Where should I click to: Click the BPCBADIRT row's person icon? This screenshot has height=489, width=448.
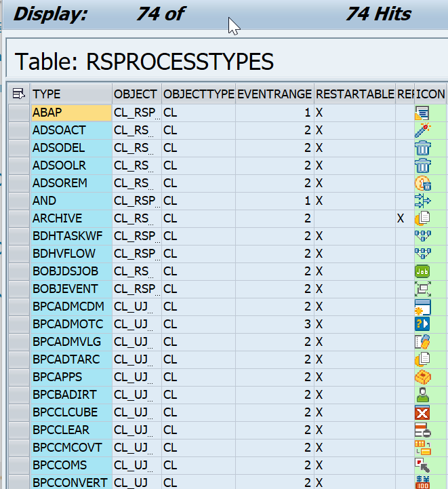(x=422, y=395)
